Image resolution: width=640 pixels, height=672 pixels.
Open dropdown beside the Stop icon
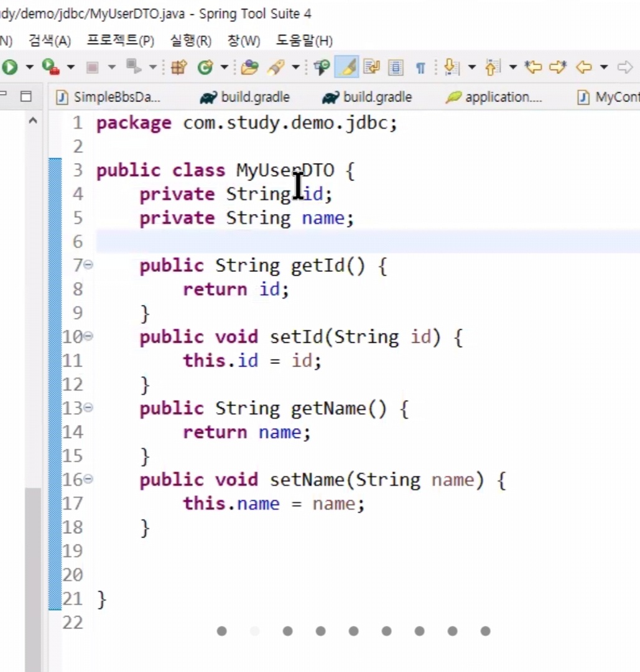[112, 67]
